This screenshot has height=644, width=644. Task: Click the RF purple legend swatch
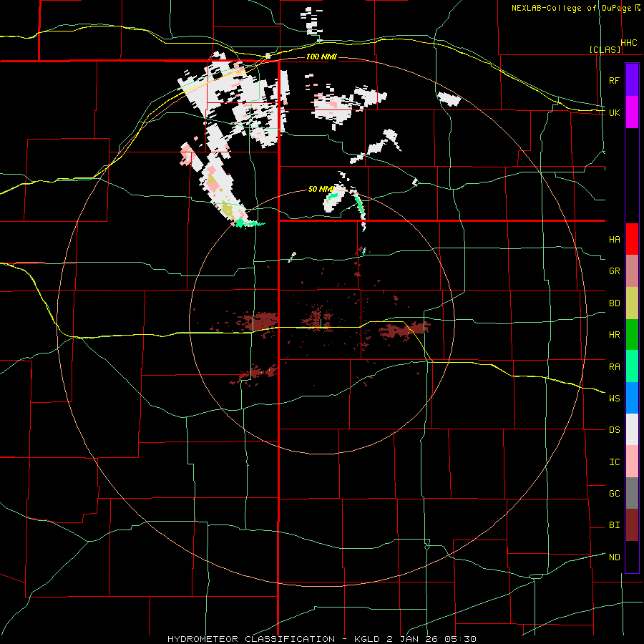[x=632, y=80]
